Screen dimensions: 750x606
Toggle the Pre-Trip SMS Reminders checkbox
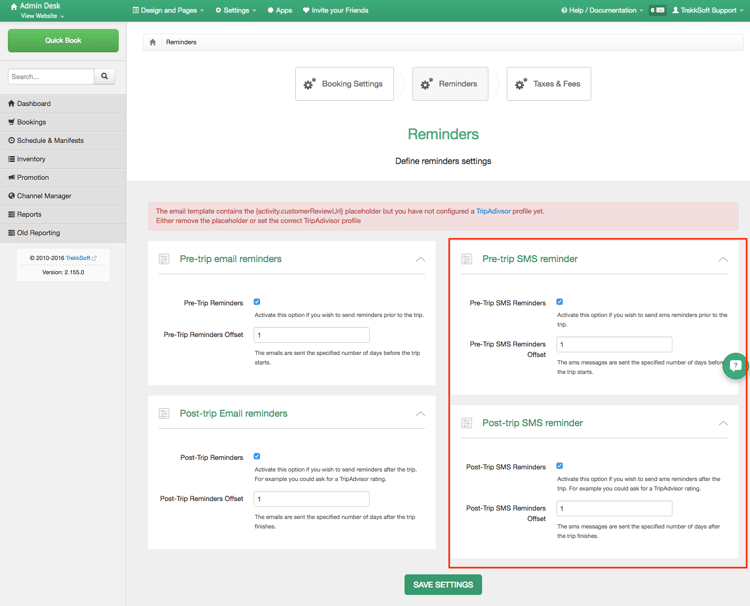click(x=560, y=301)
